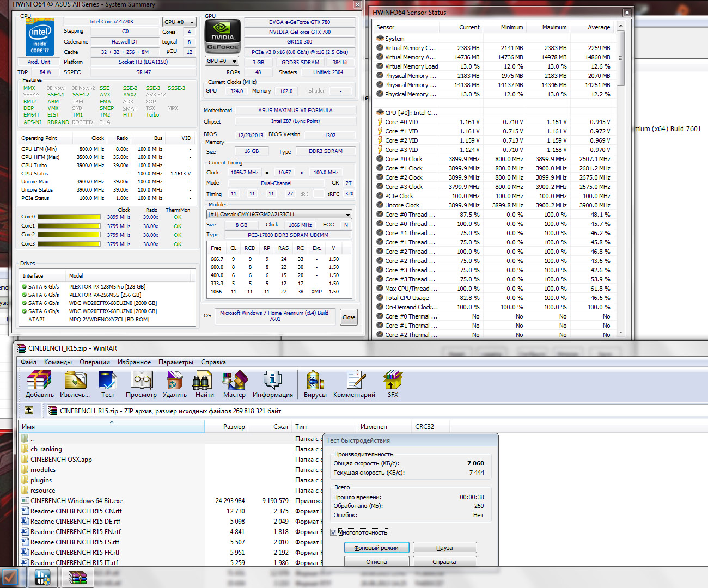Screen dimensions: 708x588
Task: Click the Total CPU Usage sensor icon
Action: (380, 298)
